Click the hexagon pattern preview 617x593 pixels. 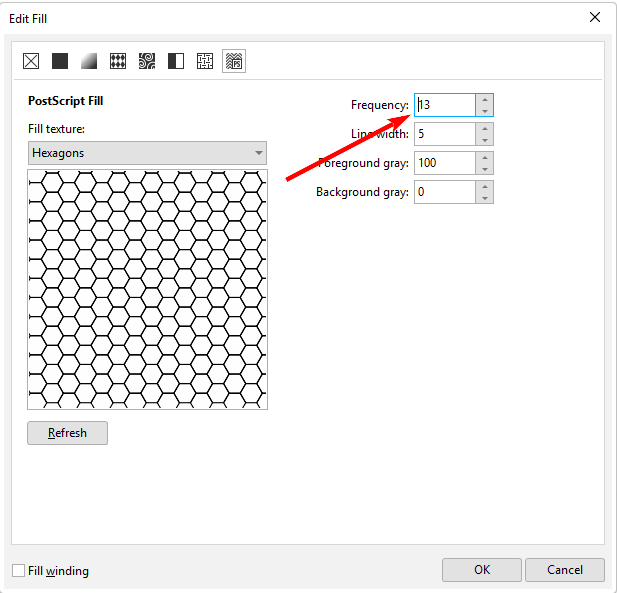tap(147, 290)
